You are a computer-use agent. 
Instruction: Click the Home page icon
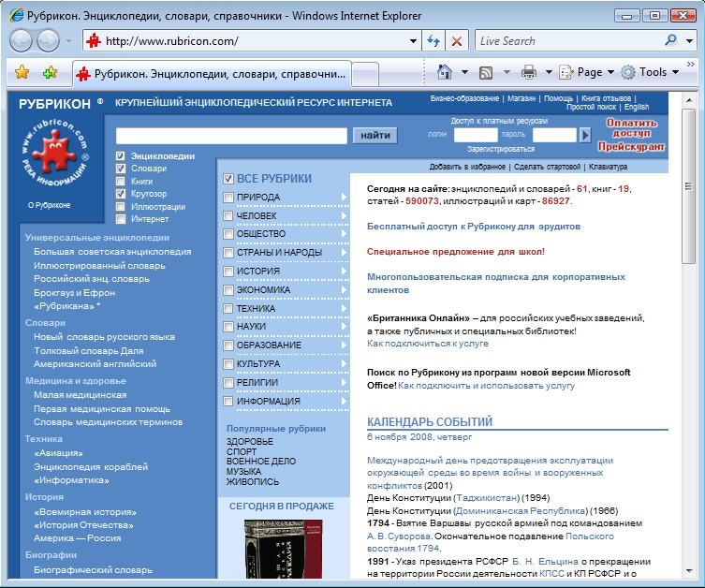click(444, 72)
